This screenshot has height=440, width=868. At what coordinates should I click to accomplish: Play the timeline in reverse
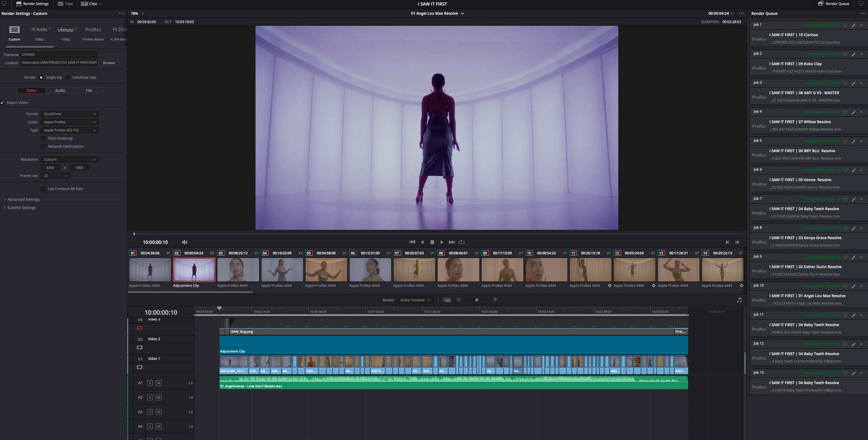point(422,242)
